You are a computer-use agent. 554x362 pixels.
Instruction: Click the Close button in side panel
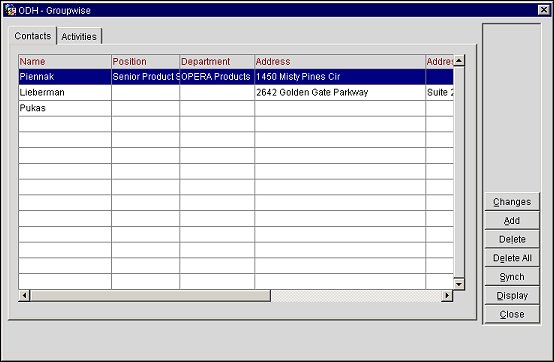tap(512, 314)
